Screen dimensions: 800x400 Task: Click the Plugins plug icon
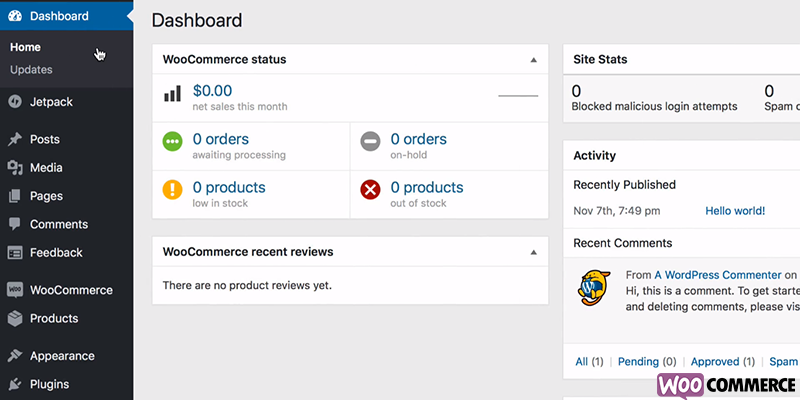15,384
